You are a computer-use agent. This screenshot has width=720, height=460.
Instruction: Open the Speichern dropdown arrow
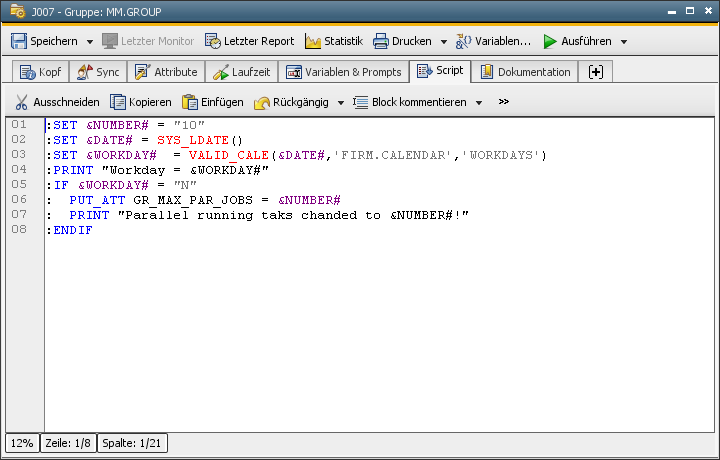(x=90, y=42)
